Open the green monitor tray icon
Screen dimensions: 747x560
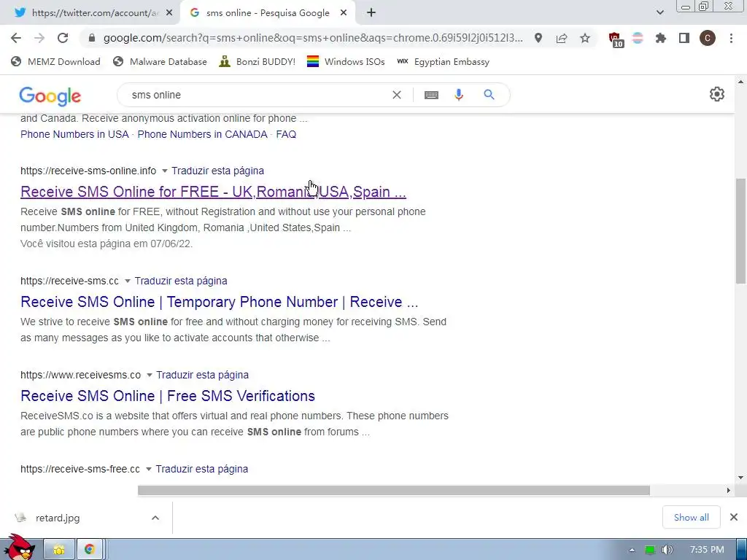650,550
